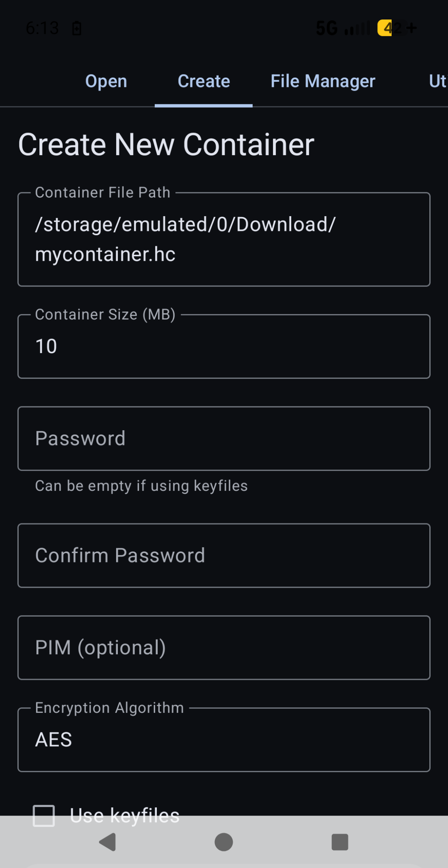The width and height of the screenshot is (448, 868).
Task: Switch to the File Manager tab
Action: [323, 81]
